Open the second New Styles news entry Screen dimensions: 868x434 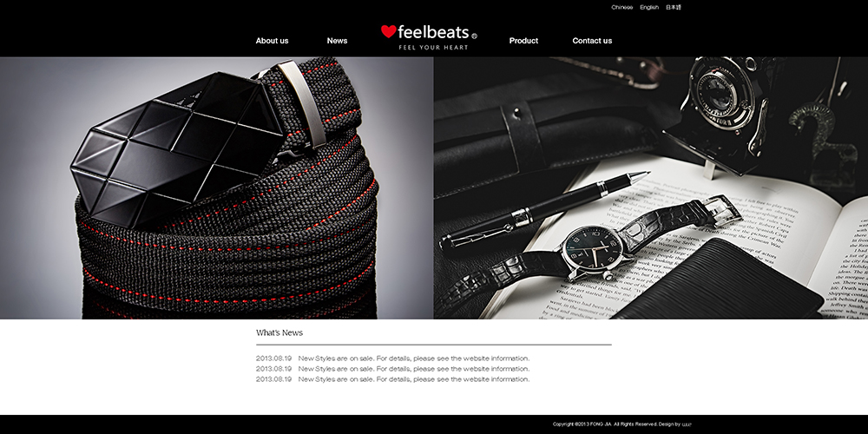coord(392,369)
